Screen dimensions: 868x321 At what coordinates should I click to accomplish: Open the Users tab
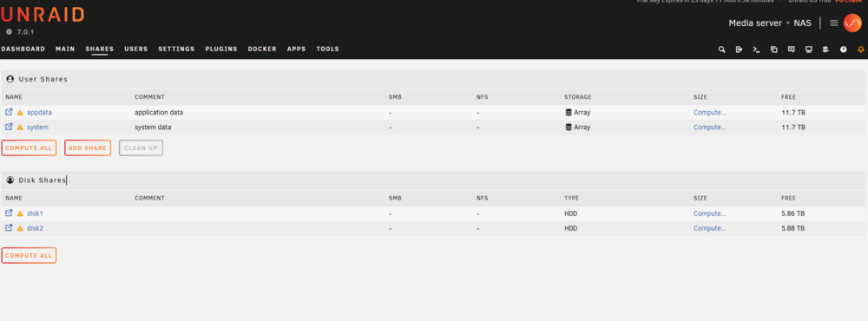pos(136,49)
